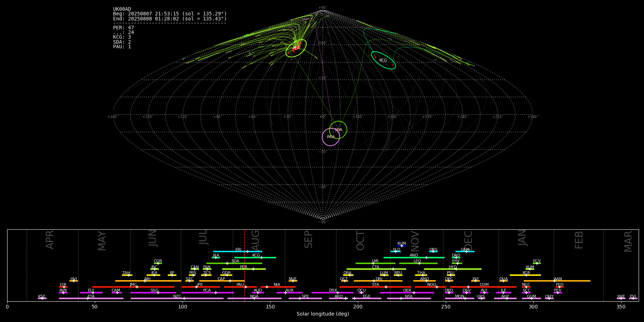The image size is (644, 322).
Task: Select the KUM shower bar in timeline
Action: click(x=402, y=246)
